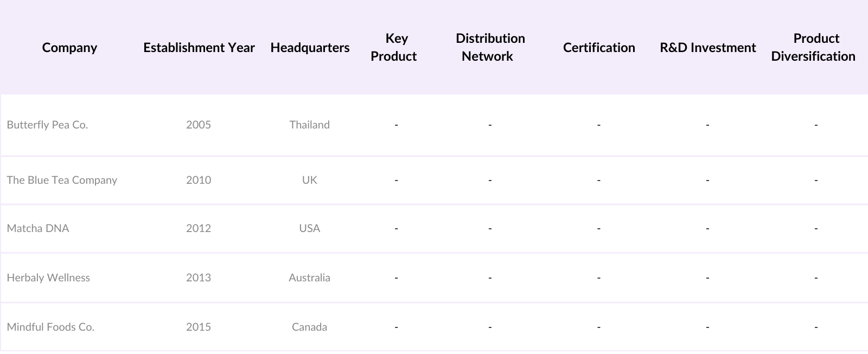Image resolution: width=868 pixels, height=354 pixels.
Task: Select the Butterfly Pea Co. cell
Action: (x=47, y=125)
